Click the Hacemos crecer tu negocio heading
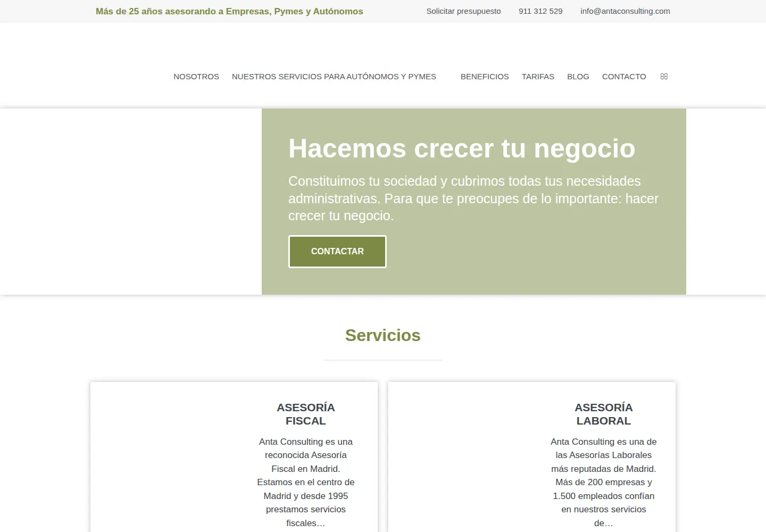This screenshot has height=532, width=766. [x=462, y=148]
